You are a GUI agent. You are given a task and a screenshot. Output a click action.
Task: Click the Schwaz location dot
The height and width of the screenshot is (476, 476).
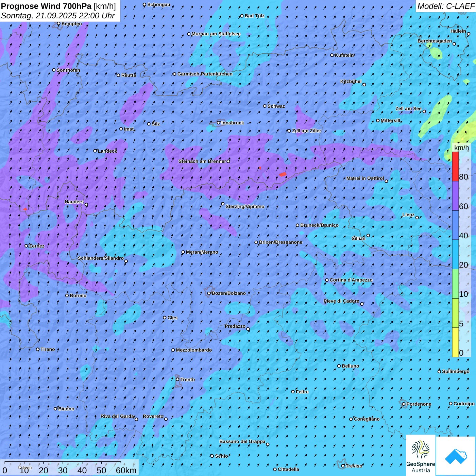(x=265, y=106)
